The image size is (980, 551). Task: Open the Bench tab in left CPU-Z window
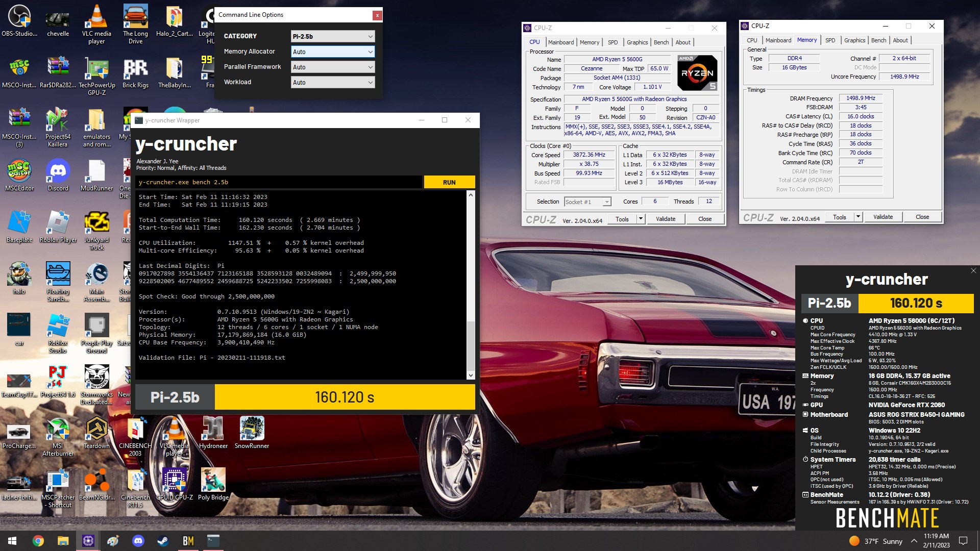tap(661, 42)
